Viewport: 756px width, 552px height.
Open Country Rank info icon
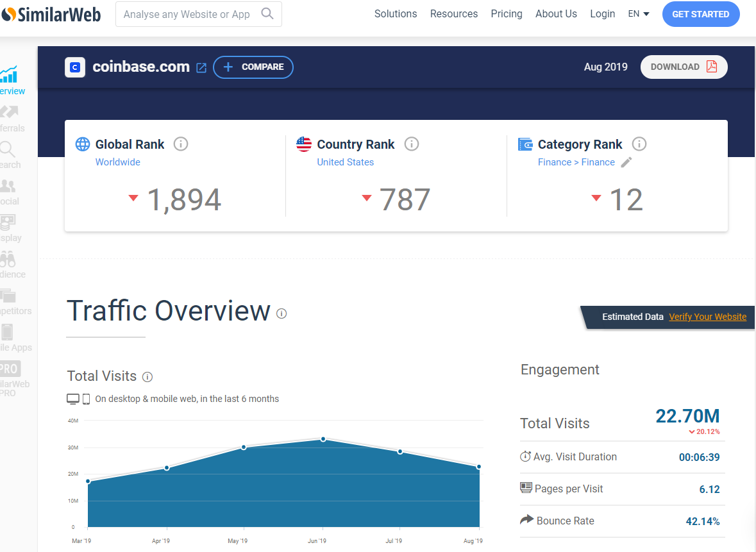pyautogui.click(x=411, y=144)
